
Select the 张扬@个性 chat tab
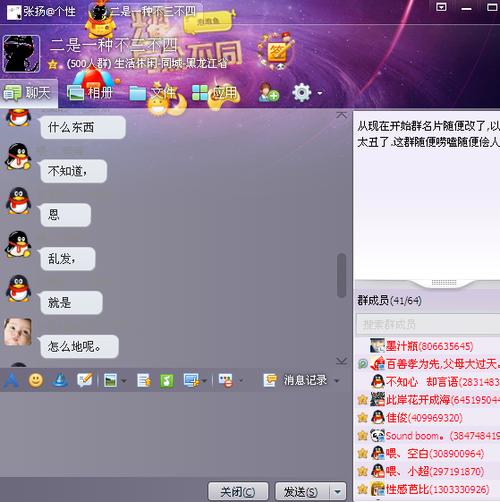(x=42, y=12)
